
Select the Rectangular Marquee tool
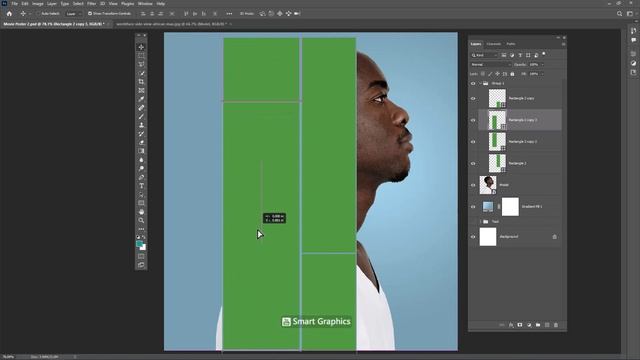point(141,56)
